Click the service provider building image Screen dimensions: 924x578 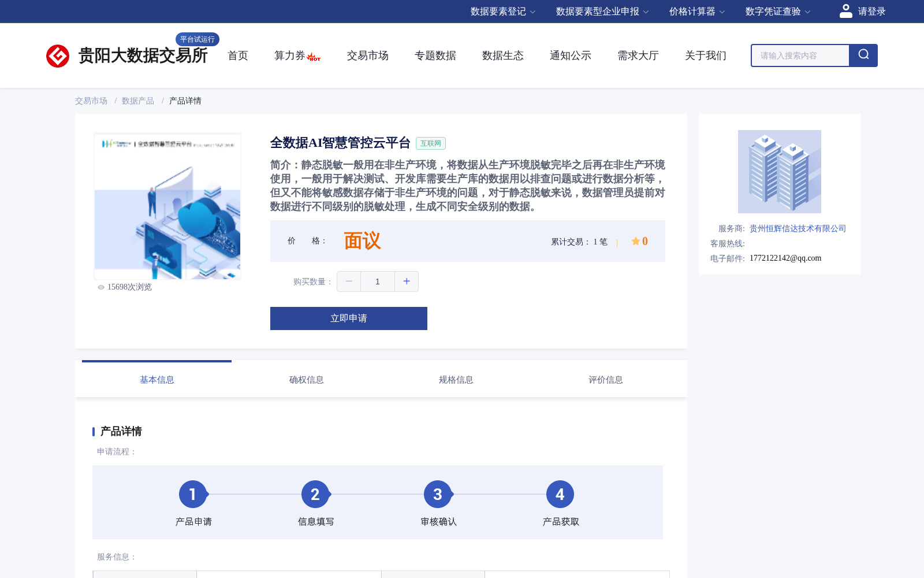pos(780,172)
